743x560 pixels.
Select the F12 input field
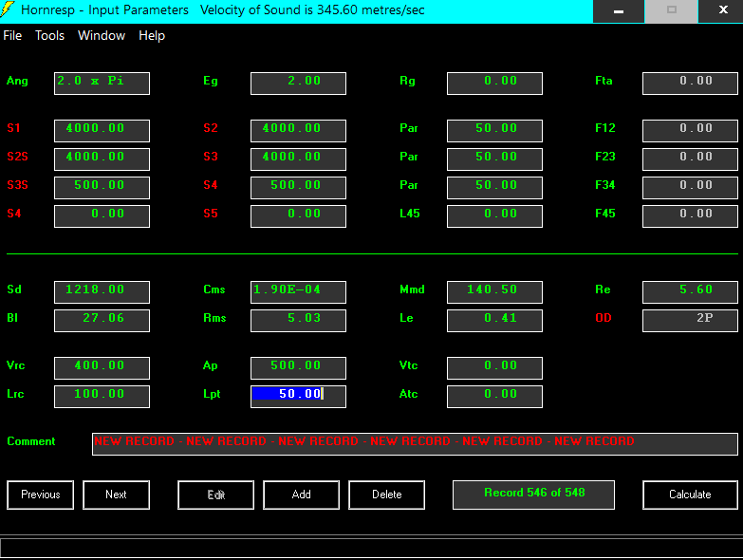[x=690, y=131]
